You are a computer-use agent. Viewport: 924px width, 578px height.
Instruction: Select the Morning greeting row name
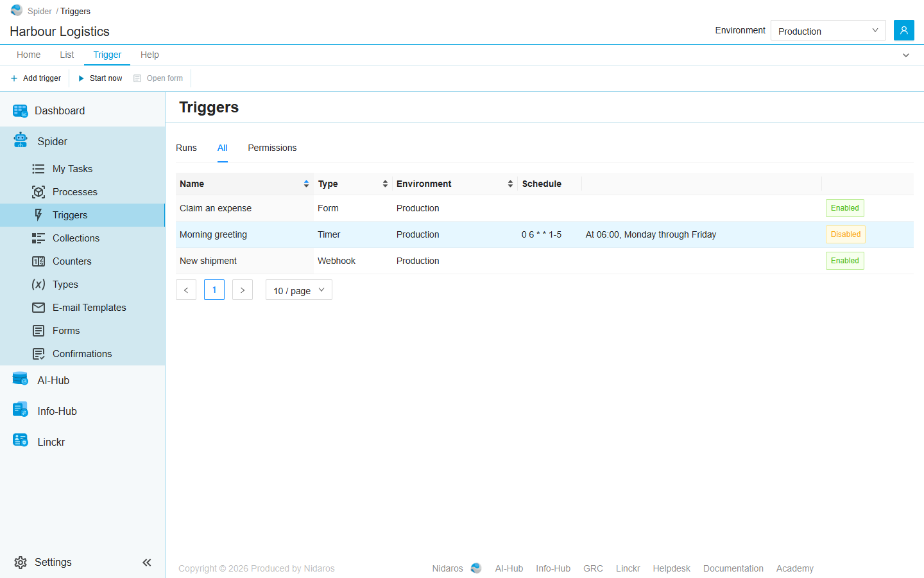click(x=213, y=234)
